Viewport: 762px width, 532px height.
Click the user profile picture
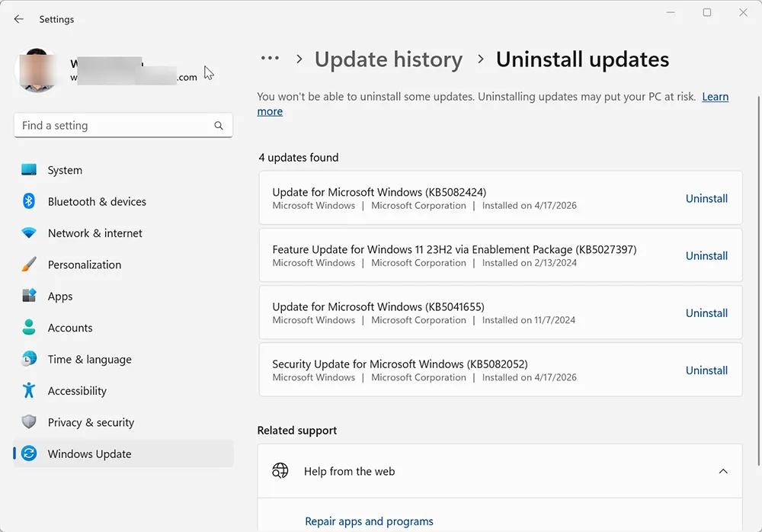coord(37,70)
